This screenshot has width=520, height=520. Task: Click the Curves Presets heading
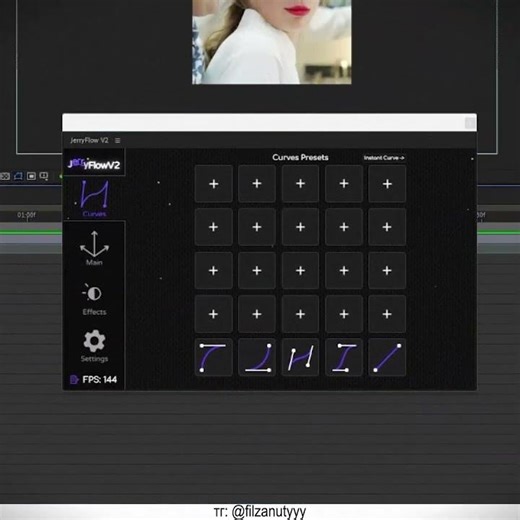[300, 157]
